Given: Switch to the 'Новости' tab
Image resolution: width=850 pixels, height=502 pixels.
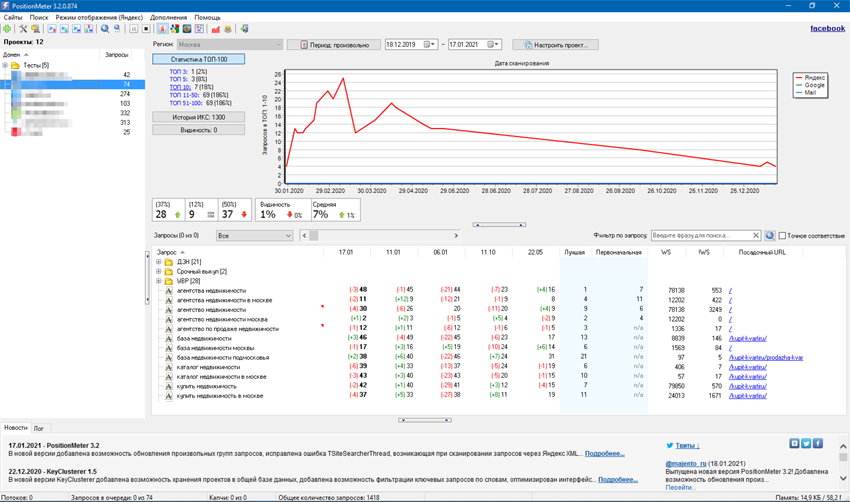Looking at the screenshot, I should coord(16,428).
